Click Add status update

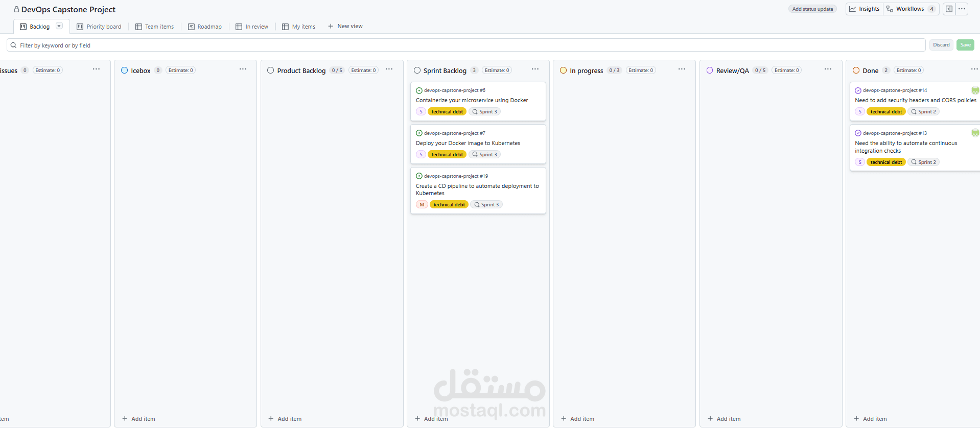point(812,9)
